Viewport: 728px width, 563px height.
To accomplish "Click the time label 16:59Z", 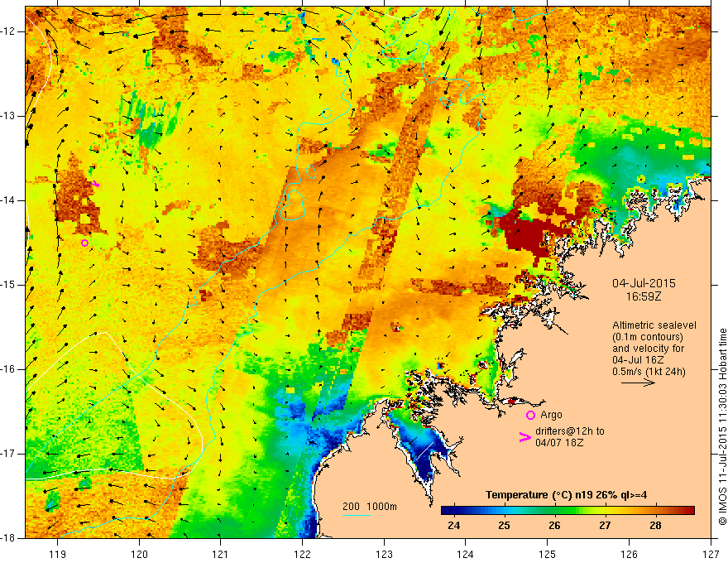I will click(x=644, y=296).
